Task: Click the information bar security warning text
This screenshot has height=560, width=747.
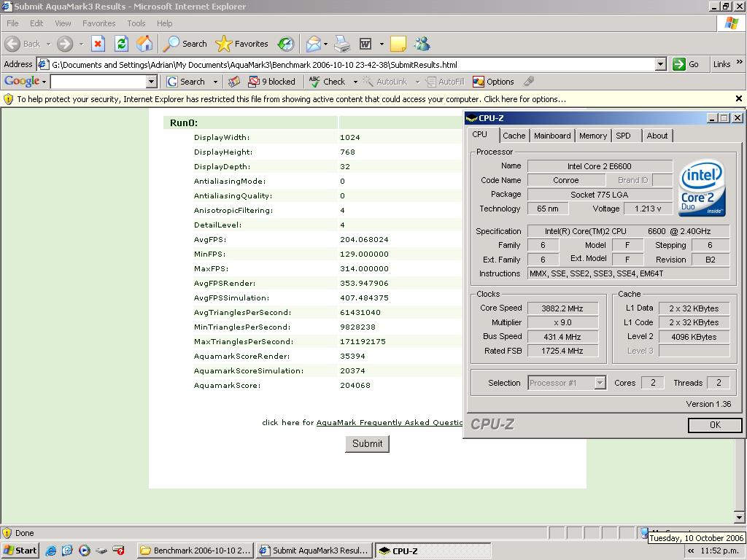Action: (292, 99)
